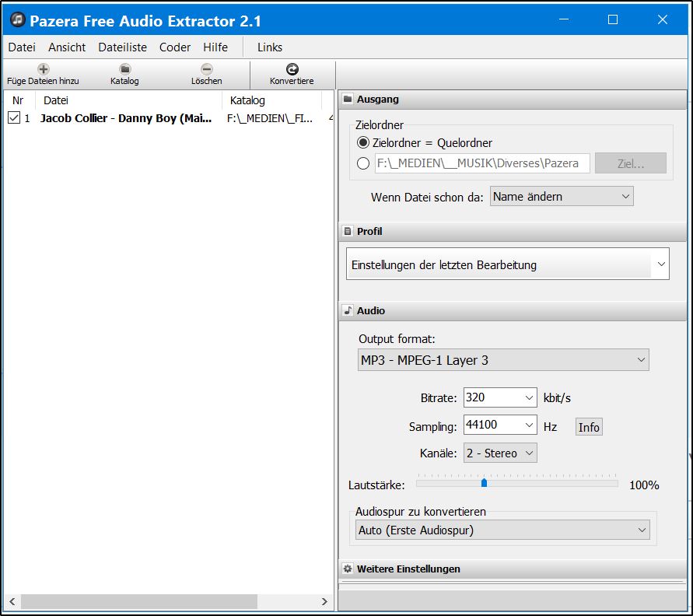Viewport: 693px width, 616px height.
Task: Select the custom target folder radio button
Action: click(x=362, y=163)
